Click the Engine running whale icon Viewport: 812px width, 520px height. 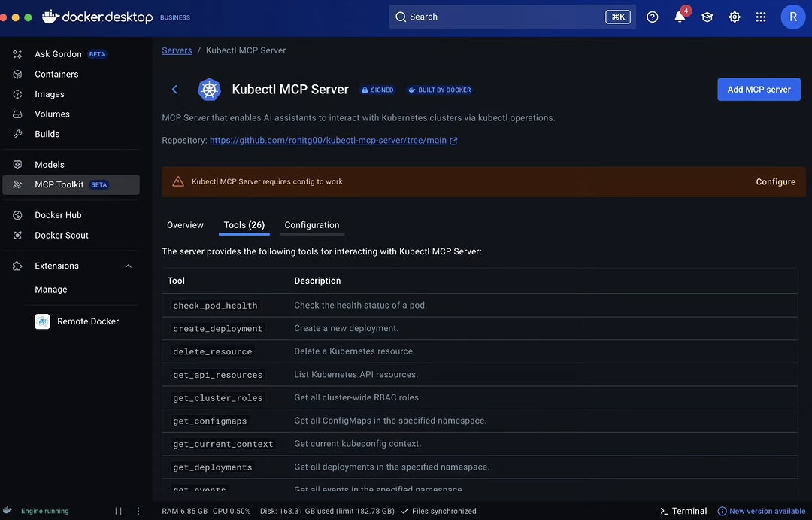coord(8,511)
